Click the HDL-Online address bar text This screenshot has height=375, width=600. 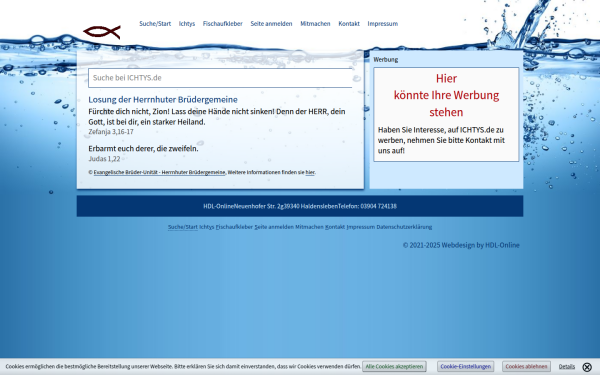click(x=300, y=206)
